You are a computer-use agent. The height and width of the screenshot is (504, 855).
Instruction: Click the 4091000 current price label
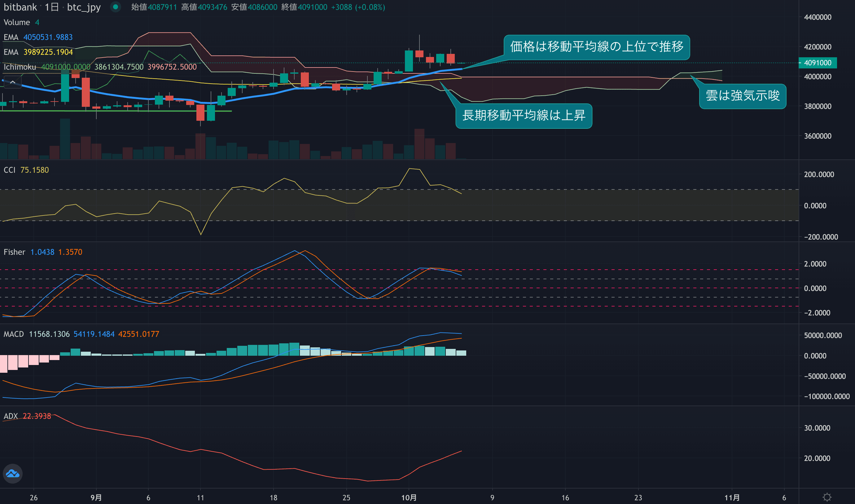[x=817, y=63]
